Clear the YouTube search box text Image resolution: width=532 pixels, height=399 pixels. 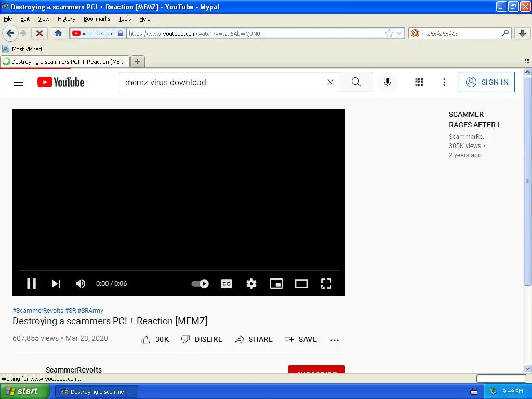click(330, 82)
